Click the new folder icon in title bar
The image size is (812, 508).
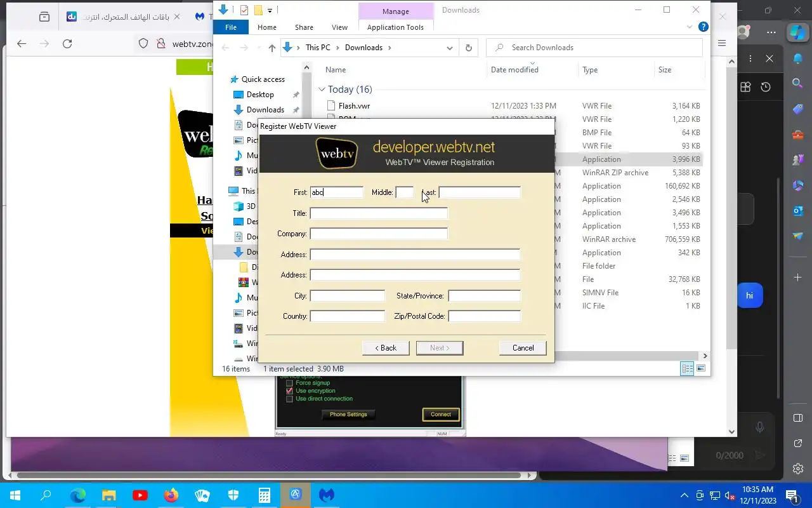258,10
